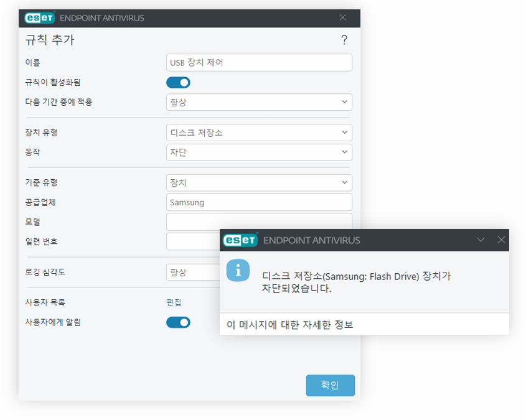Open the 다음 기간 중에 적용 dropdown
This screenshot has height=420, width=526.
[259, 102]
